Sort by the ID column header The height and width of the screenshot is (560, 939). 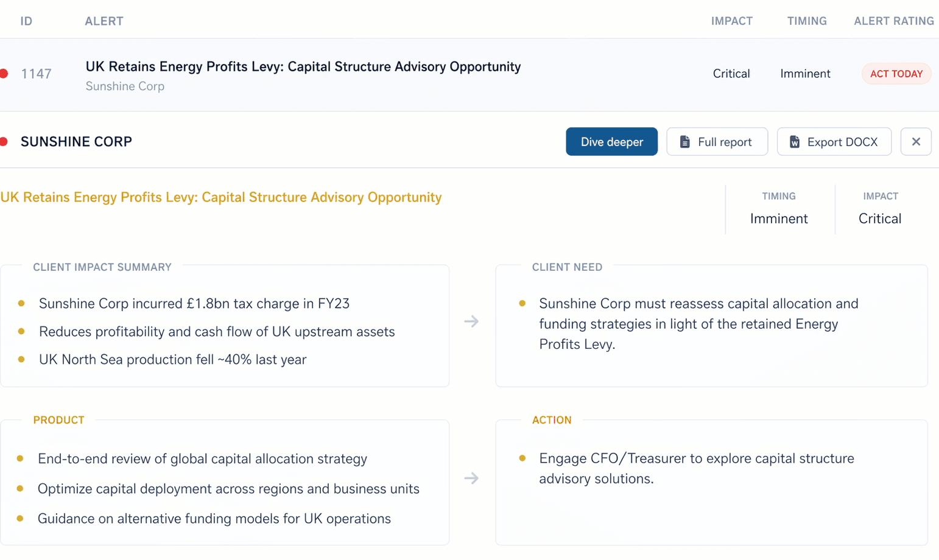26,21
